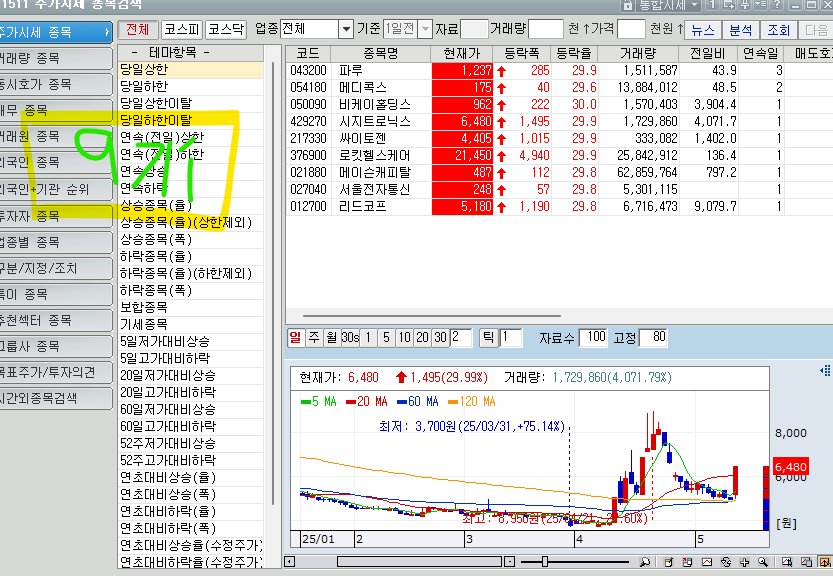This screenshot has height=576, width=833.
Task: Click the 뉴스 button
Action: point(703,30)
